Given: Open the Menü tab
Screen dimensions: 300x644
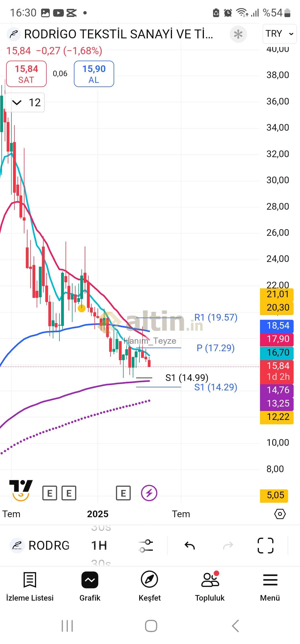Looking at the screenshot, I should coord(270,587).
